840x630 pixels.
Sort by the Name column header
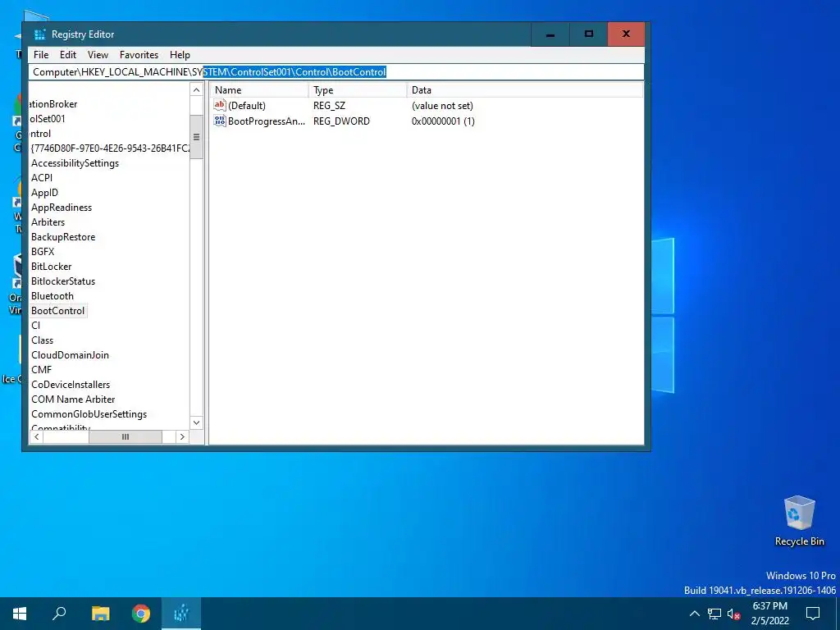[260, 90]
